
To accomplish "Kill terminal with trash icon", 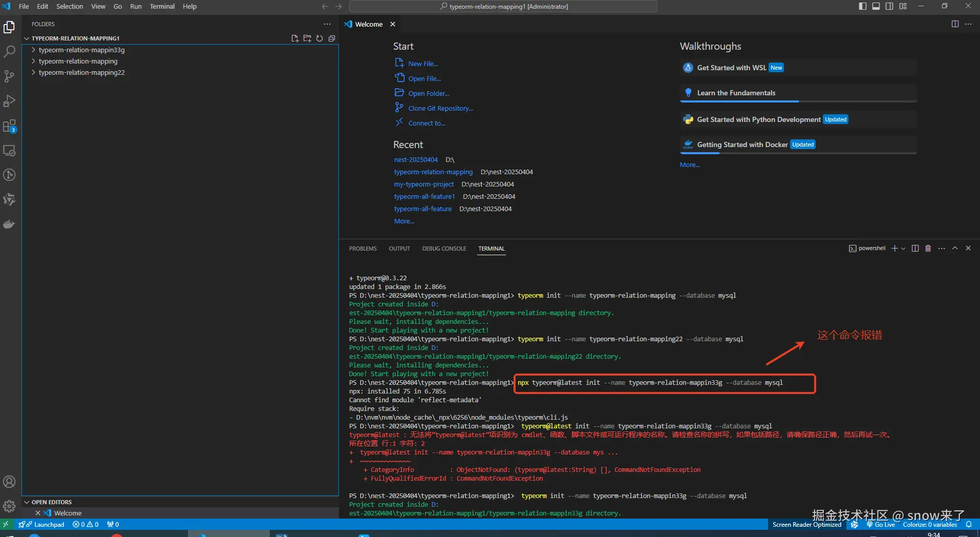I will 928,249.
